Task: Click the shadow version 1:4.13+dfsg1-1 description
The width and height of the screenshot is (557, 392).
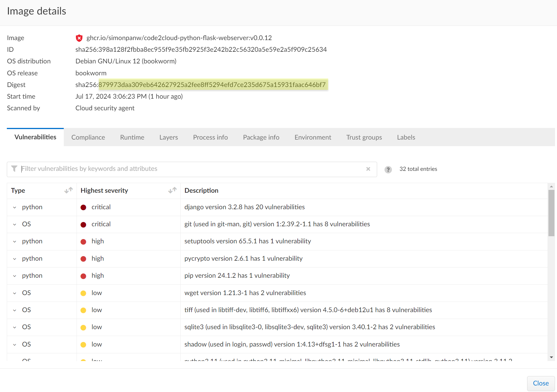Action: pos(292,344)
